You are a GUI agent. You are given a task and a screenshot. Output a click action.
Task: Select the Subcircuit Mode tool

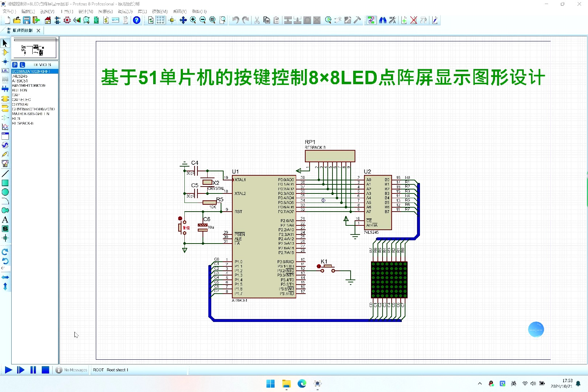click(5, 99)
